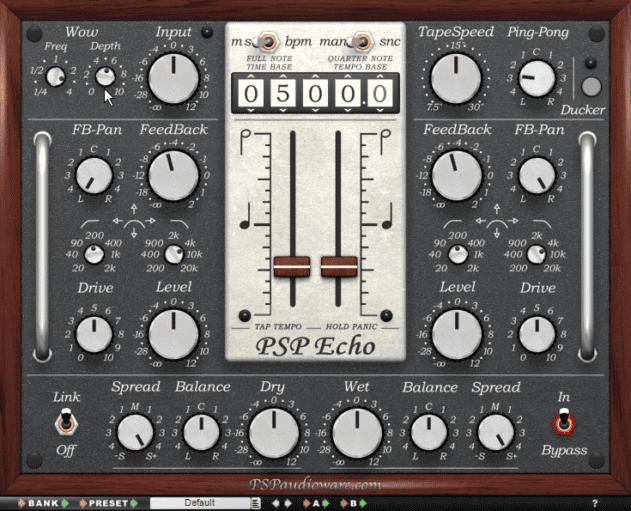
Task: Click the next bank arrow beside BANK
Action: coord(65,503)
